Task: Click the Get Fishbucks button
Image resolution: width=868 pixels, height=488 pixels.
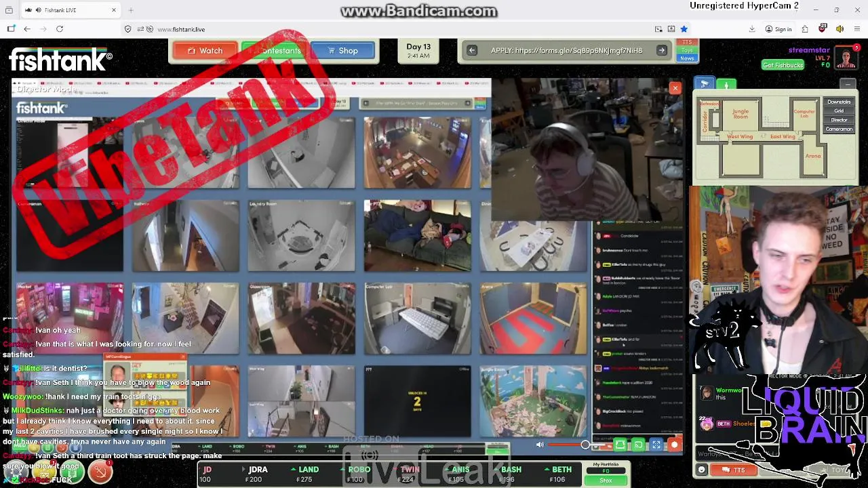Action: coord(783,65)
